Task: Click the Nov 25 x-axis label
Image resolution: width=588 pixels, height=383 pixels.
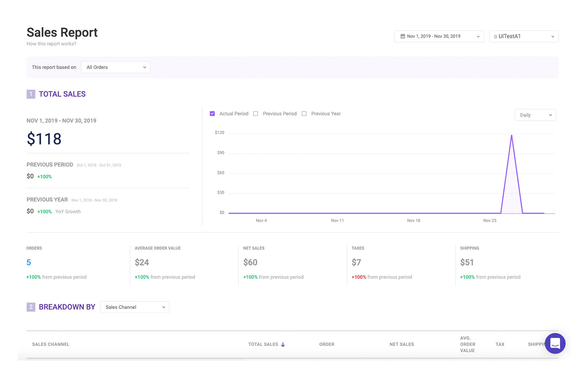Action: point(490,221)
